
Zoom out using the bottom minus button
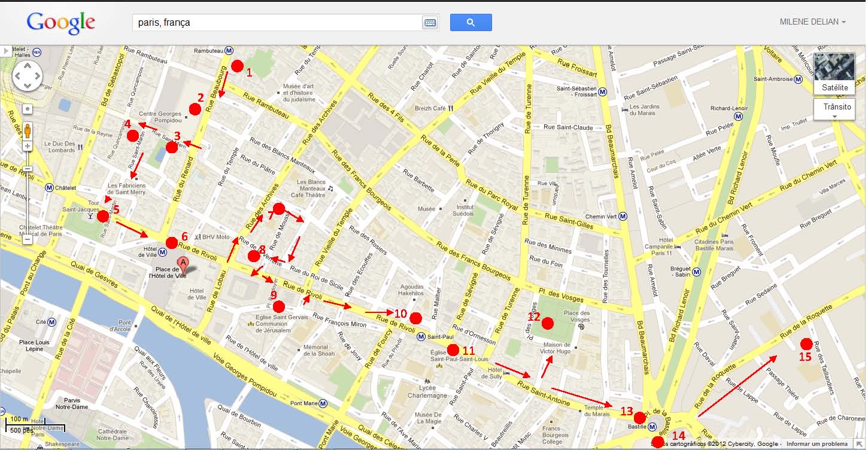(x=28, y=239)
